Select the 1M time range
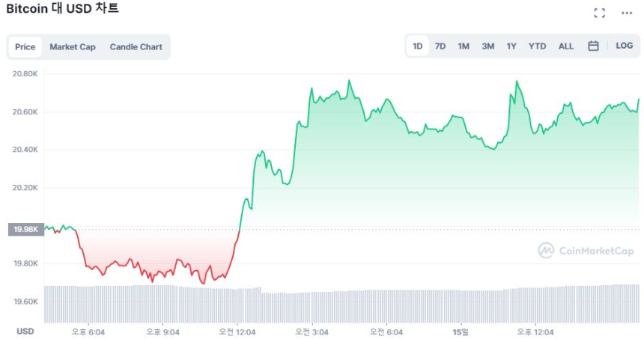 click(464, 46)
